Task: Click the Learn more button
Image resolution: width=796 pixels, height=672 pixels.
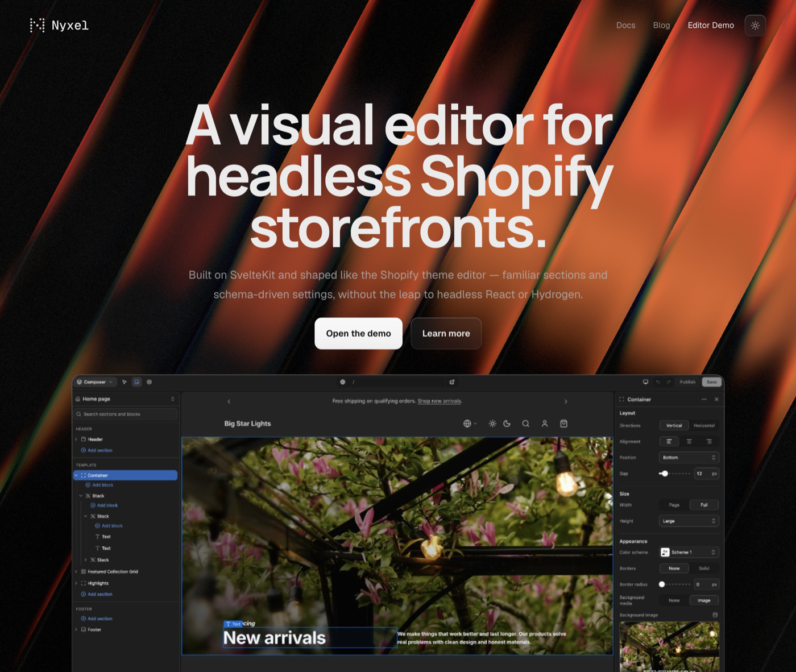Action: pos(446,334)
